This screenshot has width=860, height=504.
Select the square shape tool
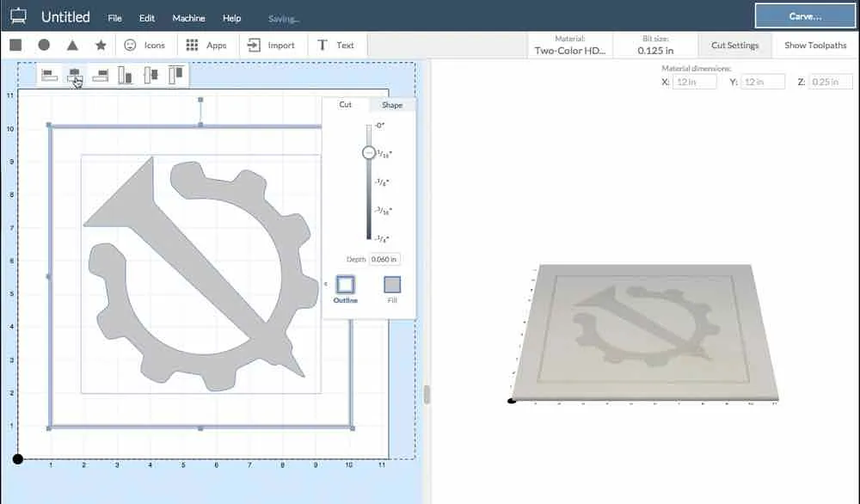pyautogui.click(x=15, y=45)
